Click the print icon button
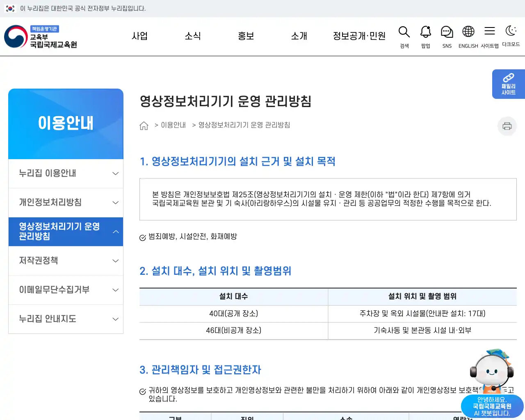Screen dimensions: 525x420 tap(507, 126)
